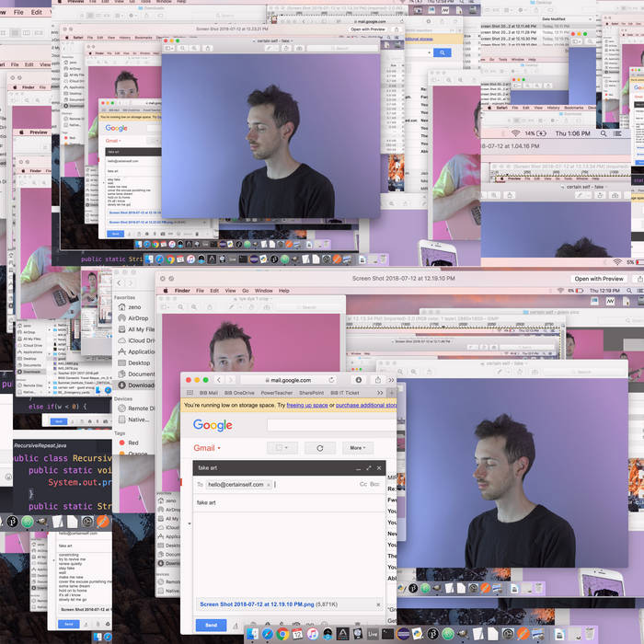
Task: Remove the attached Screen Shot 12.19.10 PM.png file
Action: point(378,604)
